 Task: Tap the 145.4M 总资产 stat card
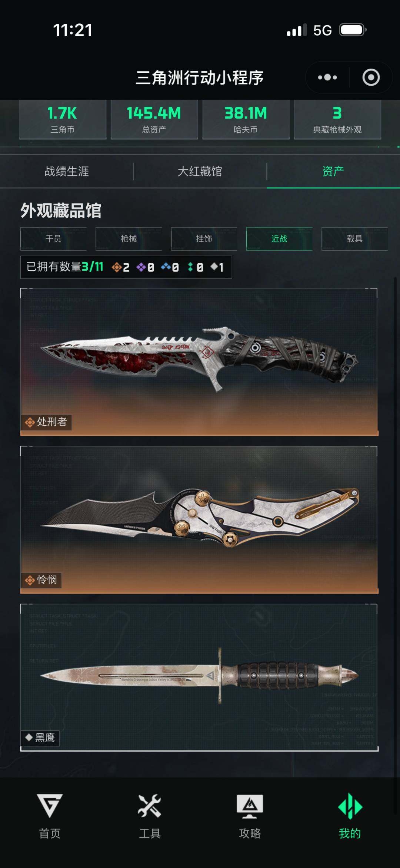(154, 120)
